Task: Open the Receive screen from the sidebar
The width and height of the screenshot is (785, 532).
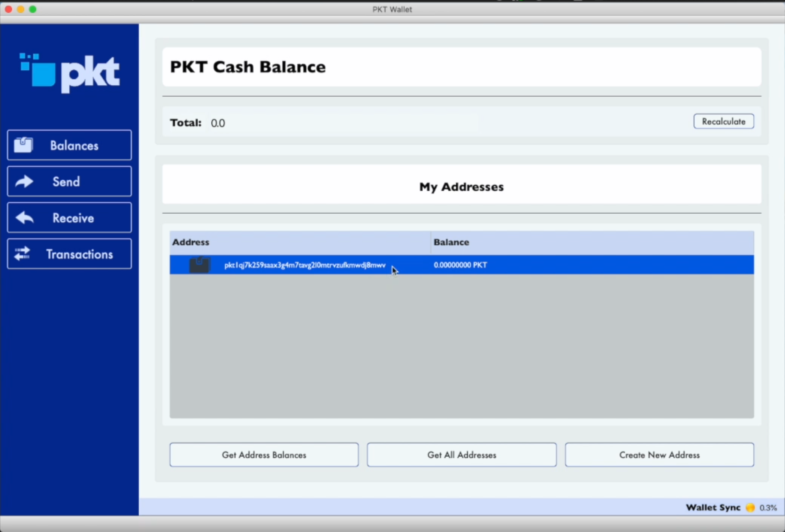Action: (69, 217)
